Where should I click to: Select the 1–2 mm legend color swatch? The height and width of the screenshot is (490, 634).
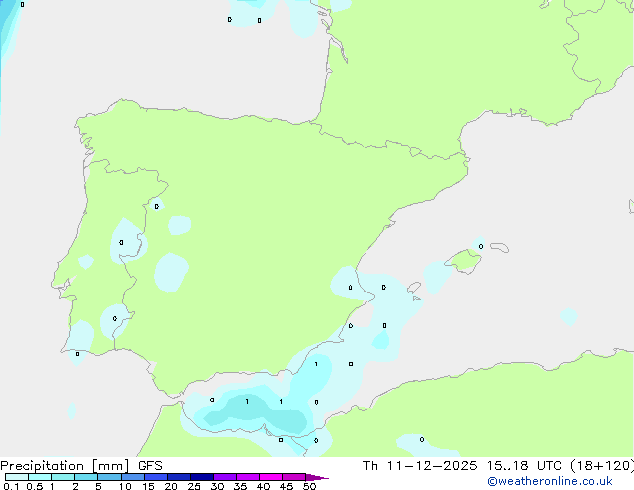click(63, 477)
